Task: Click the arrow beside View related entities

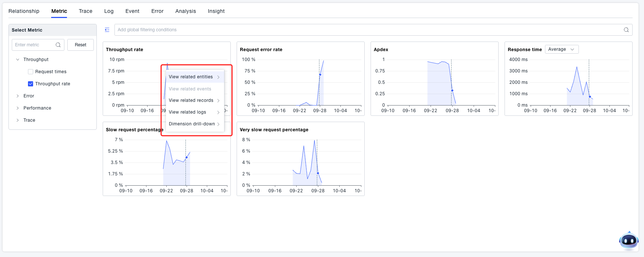Action: tap(218, 77)
